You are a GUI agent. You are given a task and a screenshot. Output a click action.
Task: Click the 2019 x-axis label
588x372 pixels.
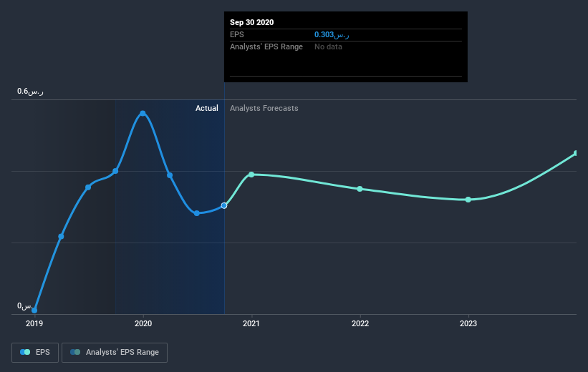pos(34,323)
